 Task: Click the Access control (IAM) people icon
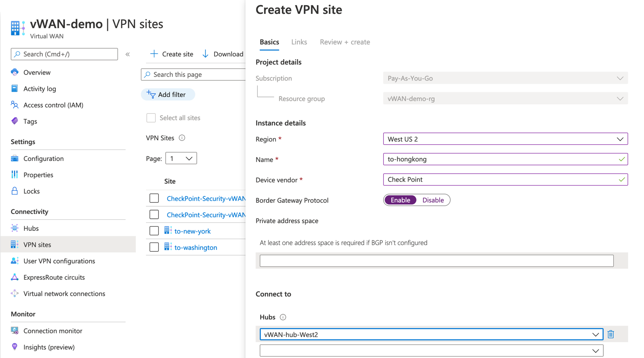(x=15, y=105)
